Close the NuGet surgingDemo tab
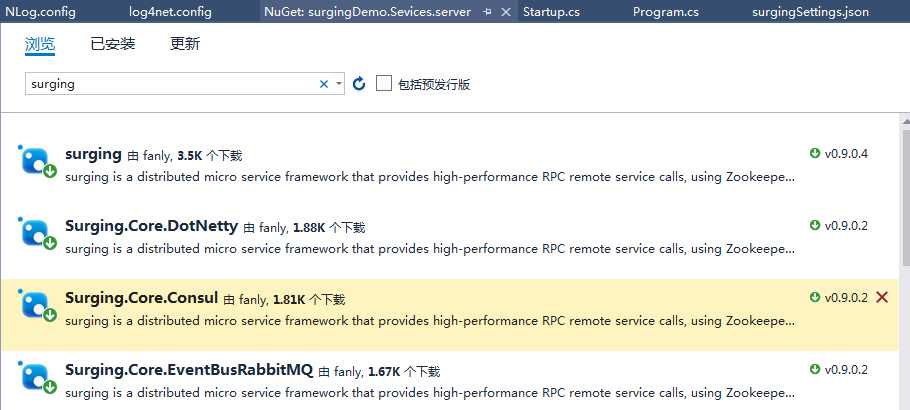This screenshot has height=410, width=910. (x=505, y=12)
